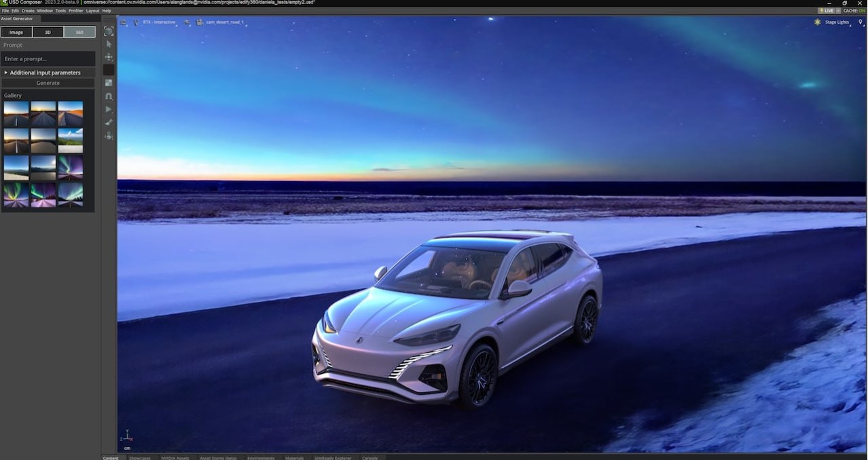This screenshot has width=868, height=460.
Task: Open the Profiler menu
Action: [76, 11]
